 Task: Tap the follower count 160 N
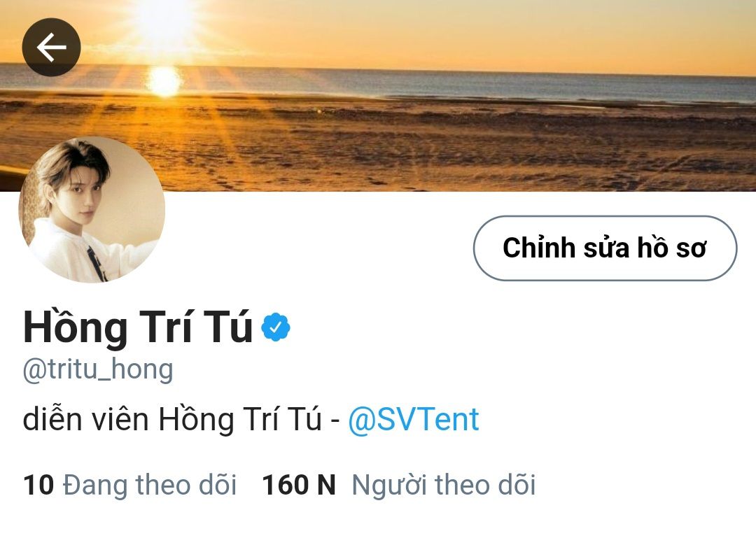[299, 485]
